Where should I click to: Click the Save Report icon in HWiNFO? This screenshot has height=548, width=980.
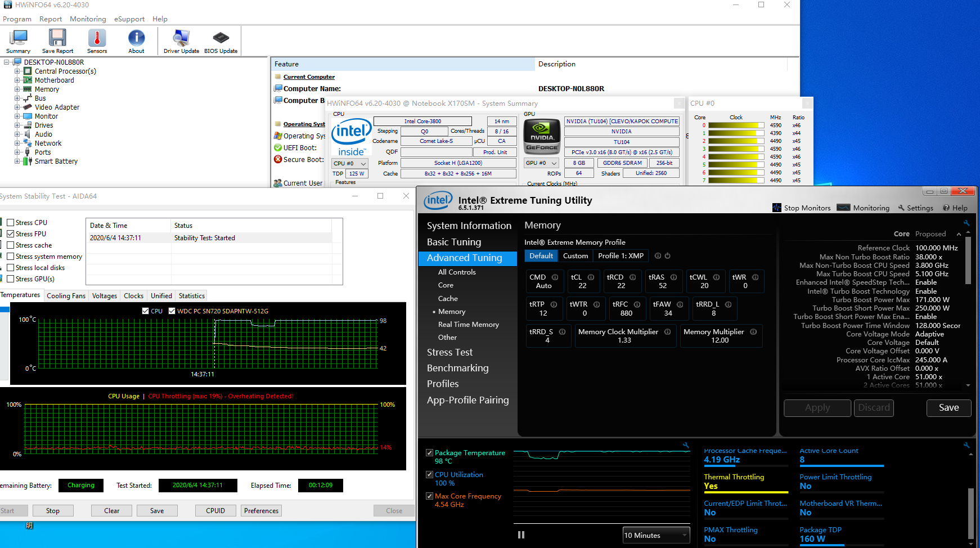(57, 42)
